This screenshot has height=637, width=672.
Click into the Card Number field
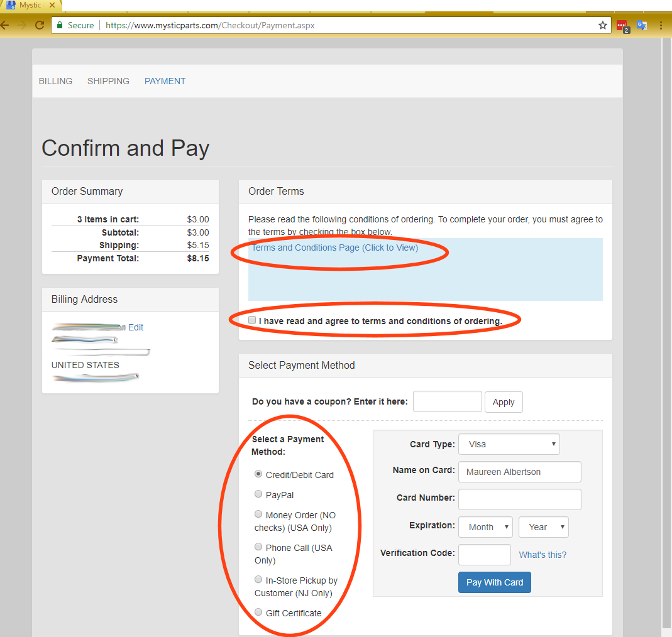[x=519, y=499]
